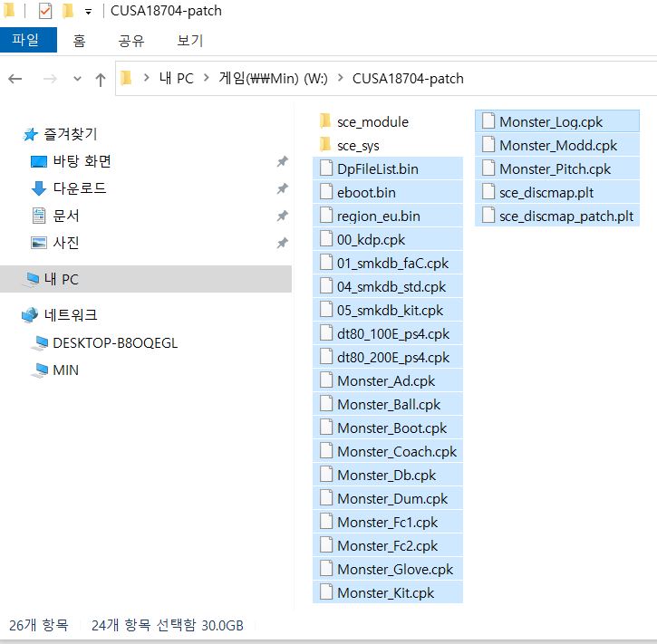Select file Monster_Fc2.cpk
Viewport: 657px width, 644px height.
[x=388, y=545]
